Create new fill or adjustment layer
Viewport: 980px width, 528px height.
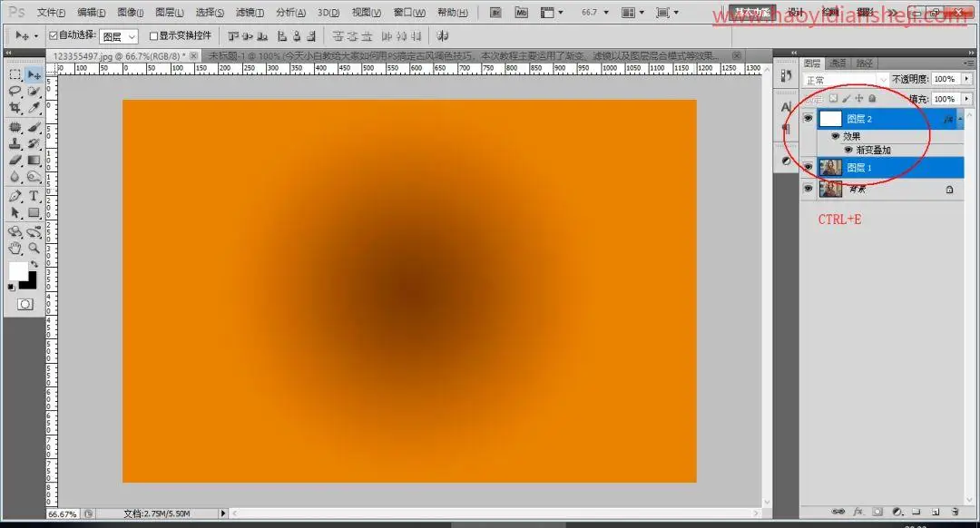pos(897,511)
